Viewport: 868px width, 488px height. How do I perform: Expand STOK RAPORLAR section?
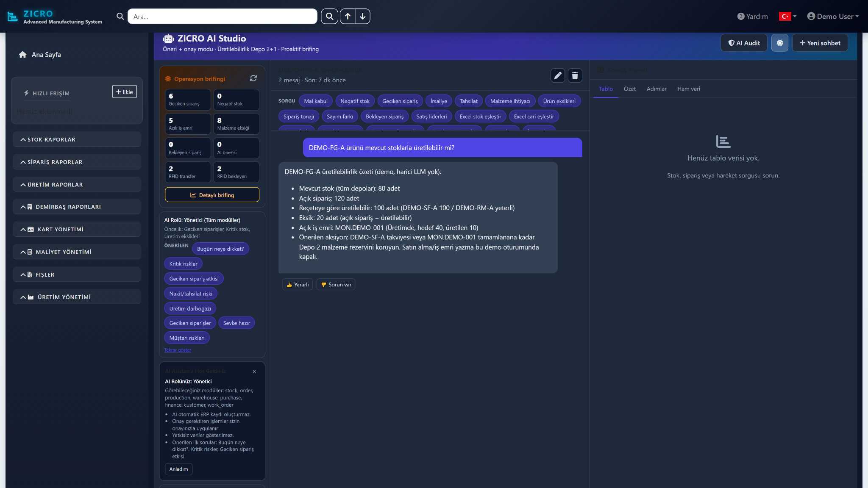[77, 139]
